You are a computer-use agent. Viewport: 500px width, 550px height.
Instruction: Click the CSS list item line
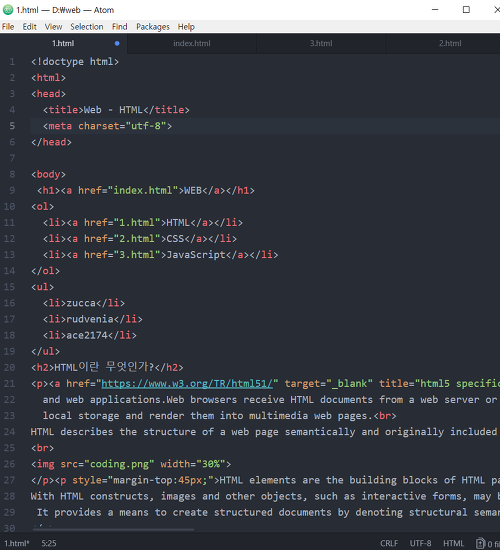140,239
